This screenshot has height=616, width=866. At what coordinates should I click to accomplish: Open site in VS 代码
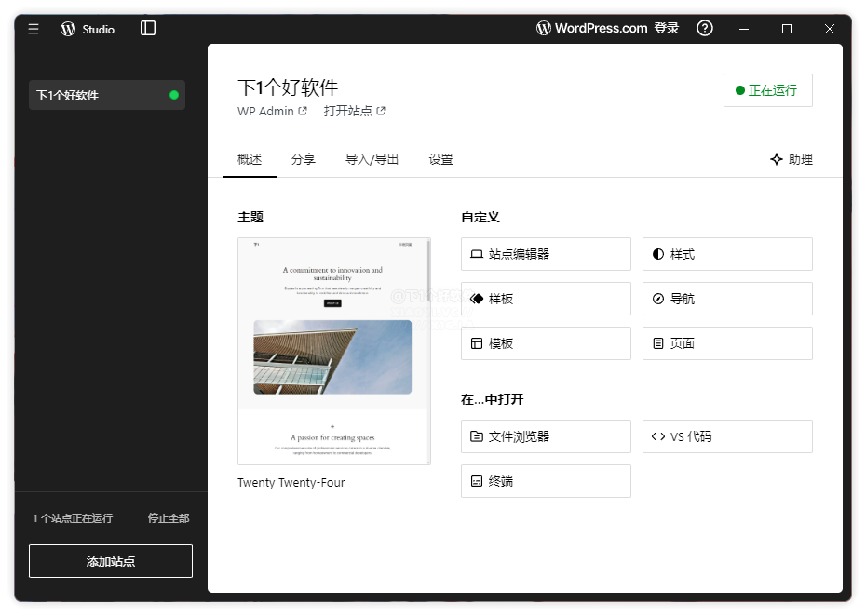coord(727,436)
